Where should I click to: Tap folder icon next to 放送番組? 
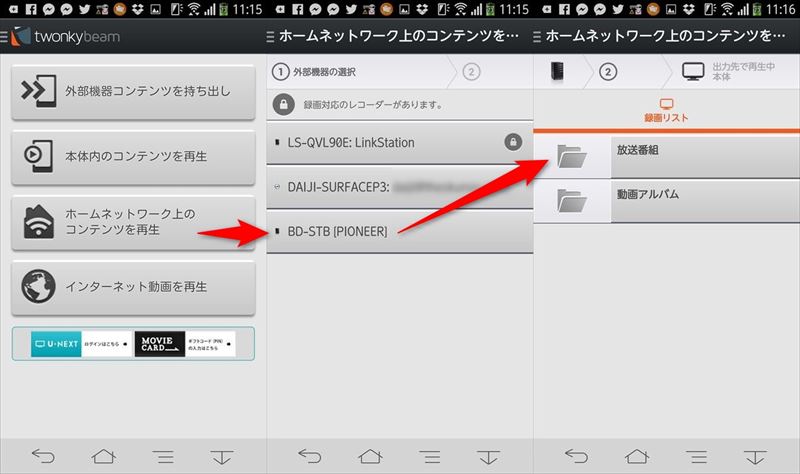571,157
